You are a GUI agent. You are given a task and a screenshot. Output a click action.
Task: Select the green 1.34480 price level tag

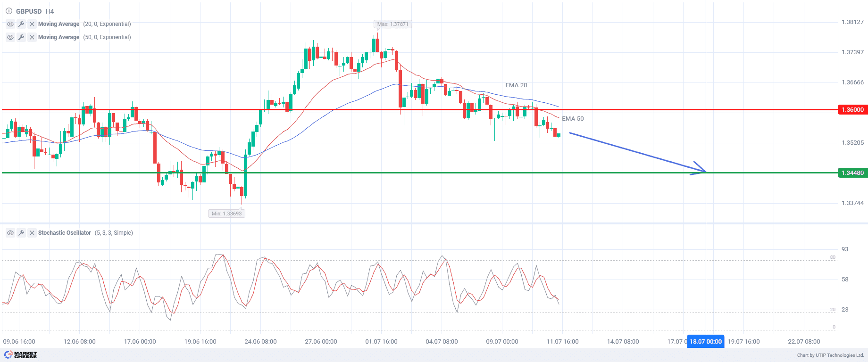click(852, 173)
